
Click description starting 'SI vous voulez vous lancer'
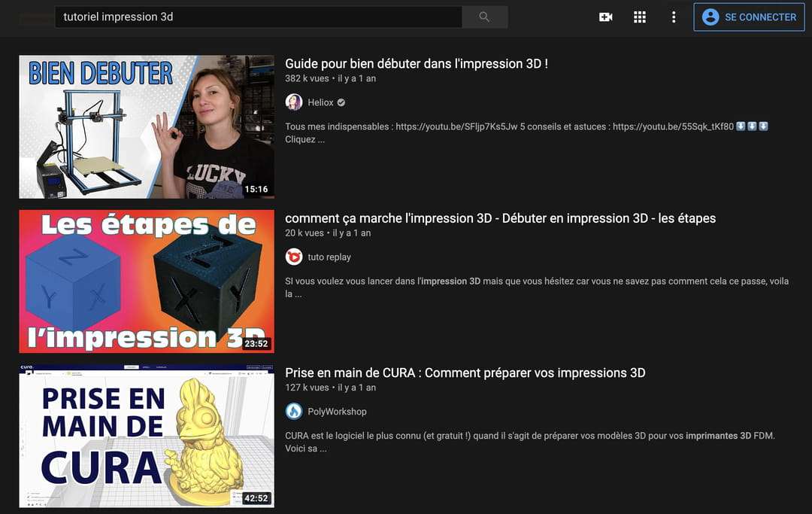click(537, 287)
